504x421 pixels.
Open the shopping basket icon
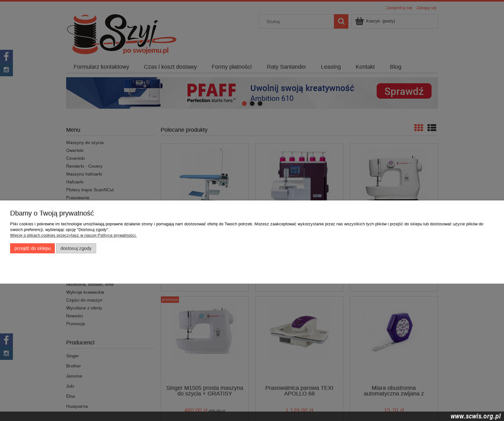[x=359, y=21]
